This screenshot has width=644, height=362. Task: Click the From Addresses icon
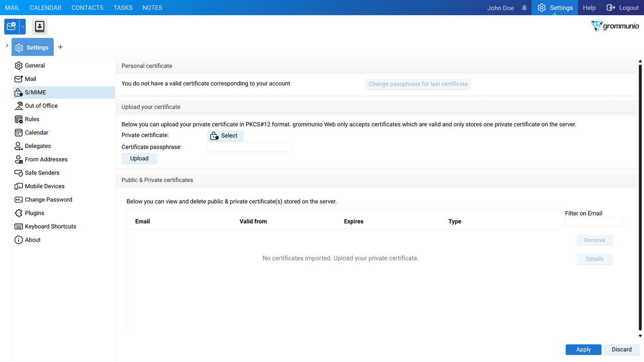(x=18, y=159)
